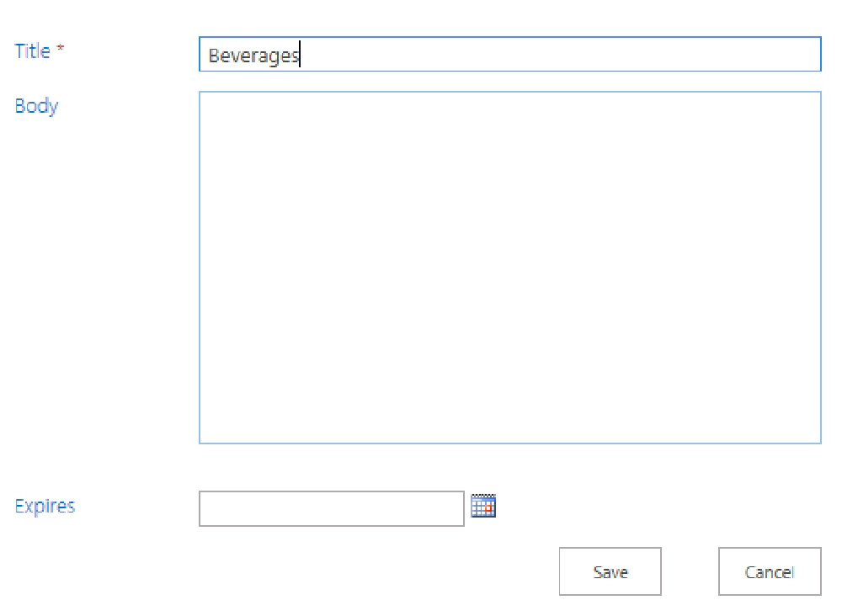842x616 pixels.
Task: Cancel the form without saving
Action: coord(768,571)
